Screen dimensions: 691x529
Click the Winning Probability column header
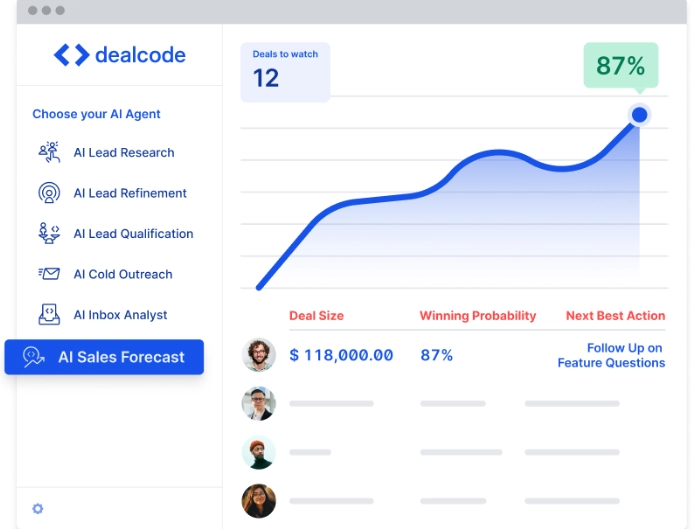click(x=478, y=316)
